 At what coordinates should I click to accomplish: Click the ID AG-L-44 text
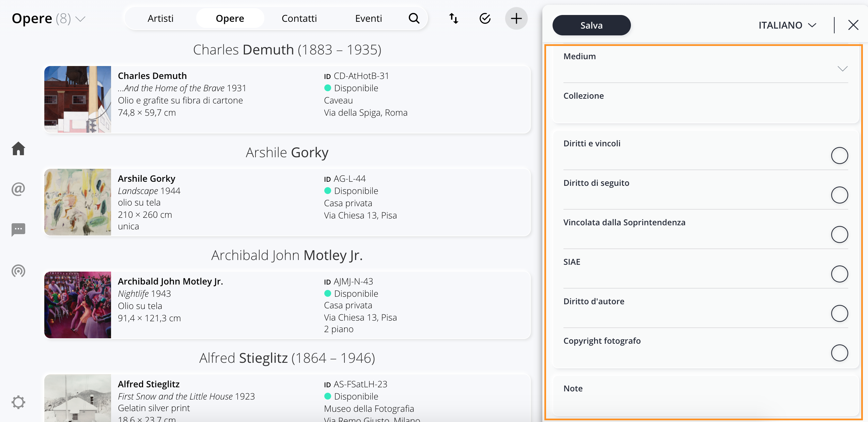click(345, 178)
